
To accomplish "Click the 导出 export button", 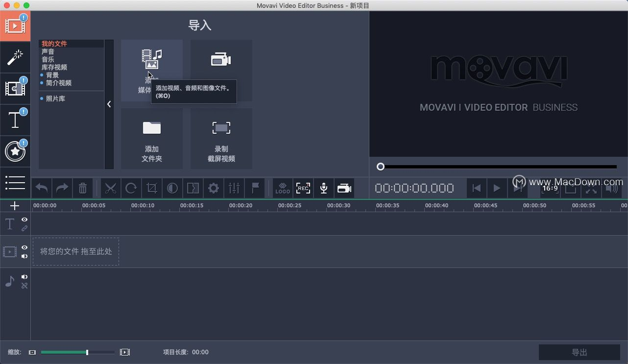I will coord(580,352).
